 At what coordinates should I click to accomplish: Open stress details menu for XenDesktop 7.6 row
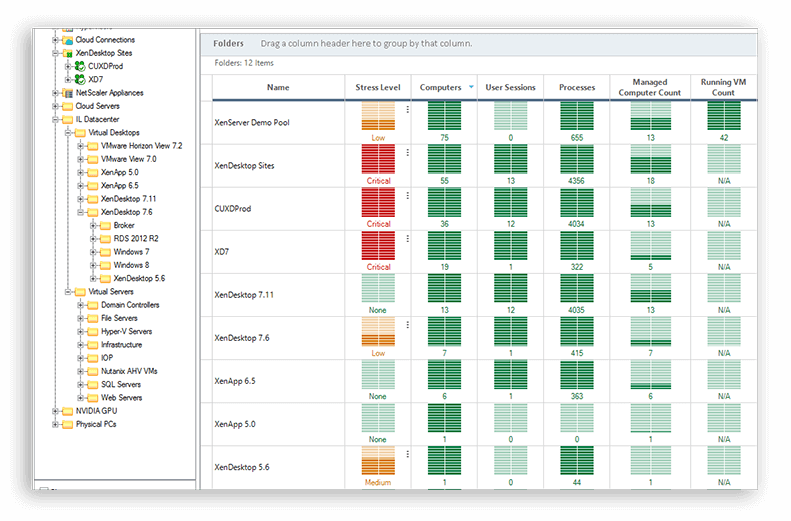point(408,325)
